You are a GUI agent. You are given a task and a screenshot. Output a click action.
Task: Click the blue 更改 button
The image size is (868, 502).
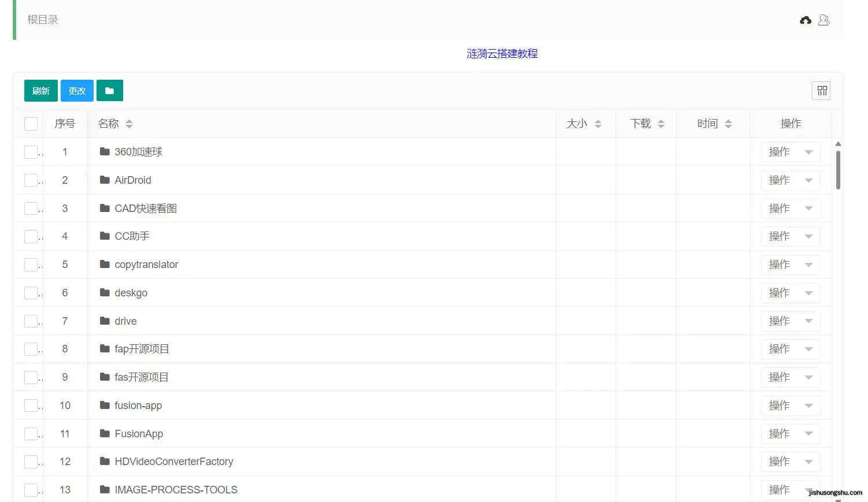(77, 91)
